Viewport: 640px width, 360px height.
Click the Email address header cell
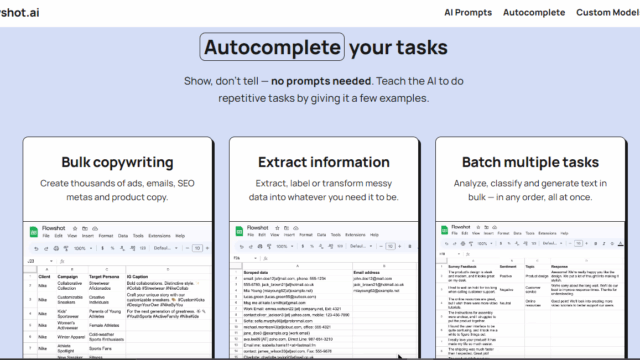click(384, 273)
